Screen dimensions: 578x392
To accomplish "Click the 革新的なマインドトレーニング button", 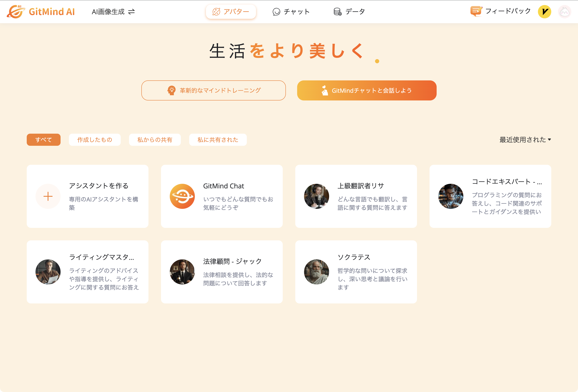I will [213, 90].
